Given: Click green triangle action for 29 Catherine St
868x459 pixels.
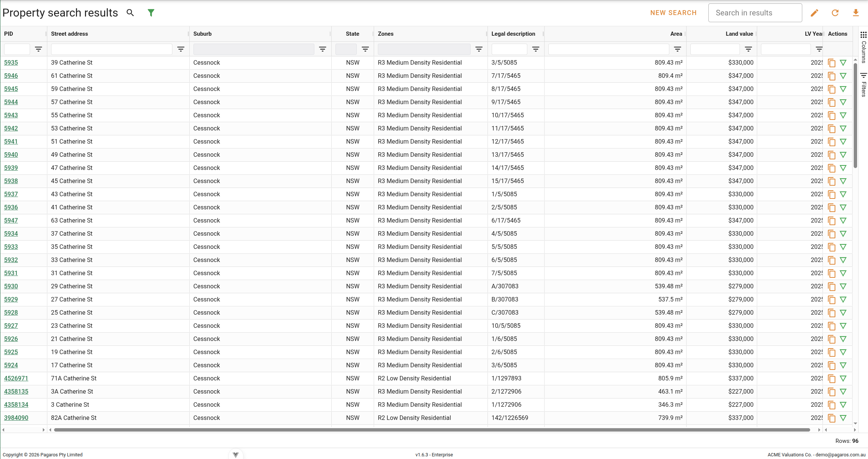Looking at the screenshot, I should coord(843,286).
